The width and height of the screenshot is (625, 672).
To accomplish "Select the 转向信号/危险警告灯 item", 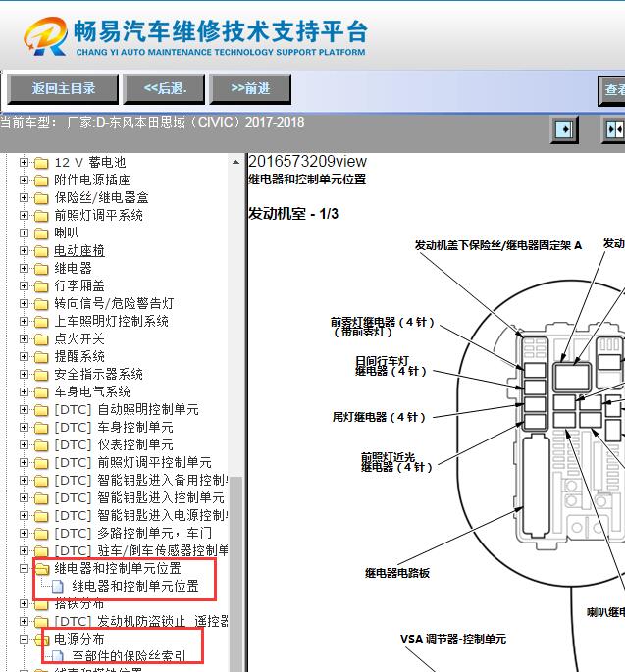I will (114, 303).
